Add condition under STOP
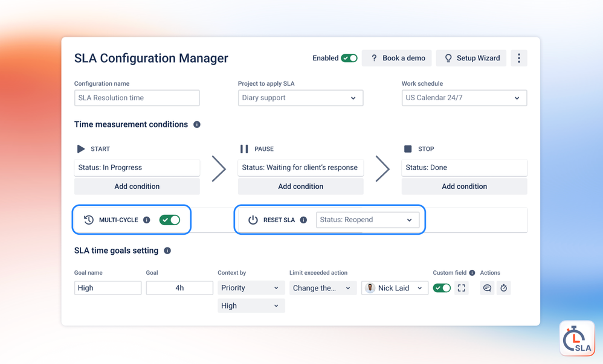Viewport: 603px width, 364px height. (464, 187)
